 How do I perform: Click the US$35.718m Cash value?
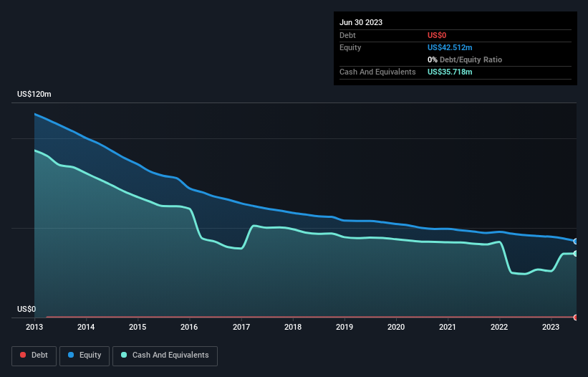(x=450, y=72)
